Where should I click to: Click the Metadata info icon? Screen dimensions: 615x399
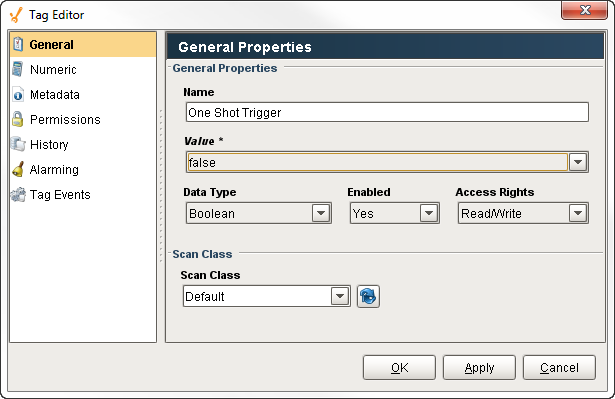coord(18,95)
